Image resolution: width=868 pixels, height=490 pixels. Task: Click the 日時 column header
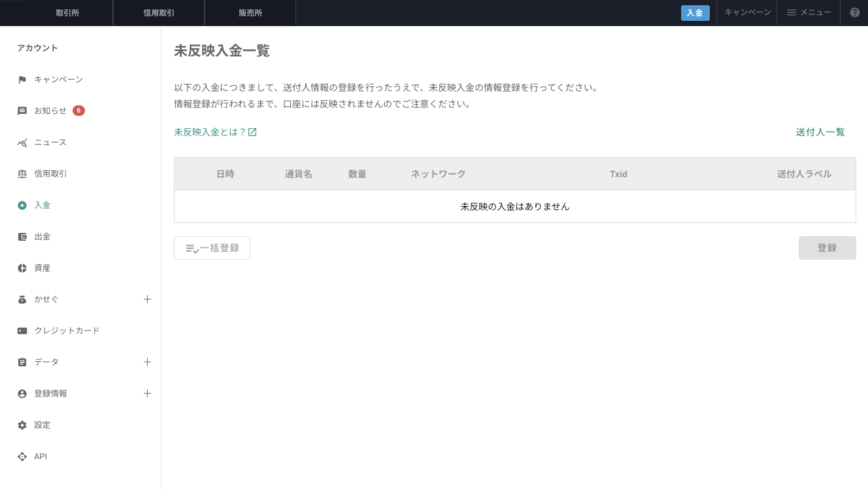pos(225,174)
